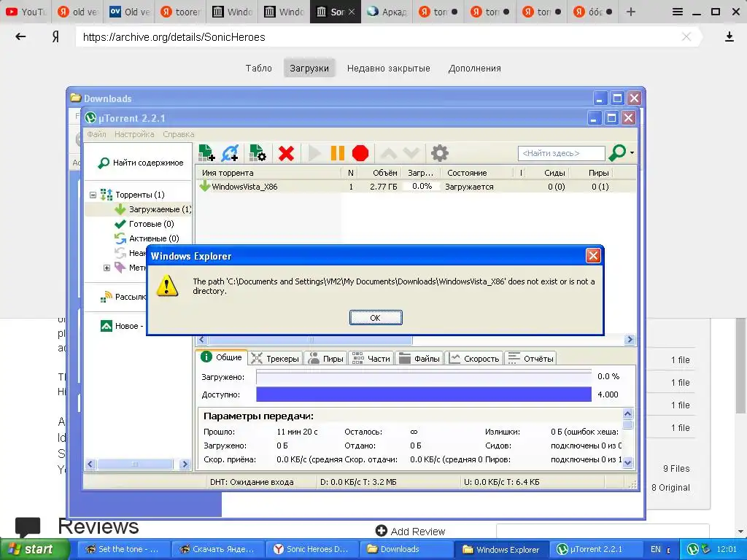Switch to the Части tab
This screenshot has width=747, height=560.
(x=371, y=359)
